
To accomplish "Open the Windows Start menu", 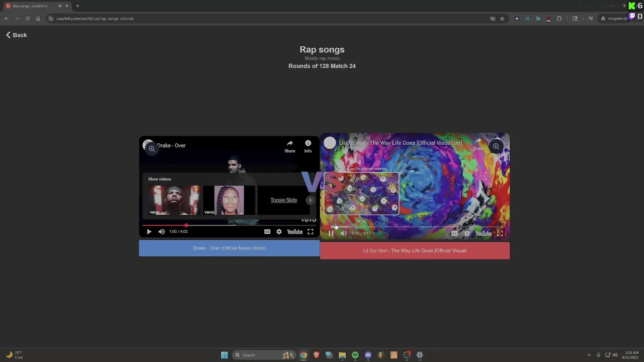I will coord(224,355).
